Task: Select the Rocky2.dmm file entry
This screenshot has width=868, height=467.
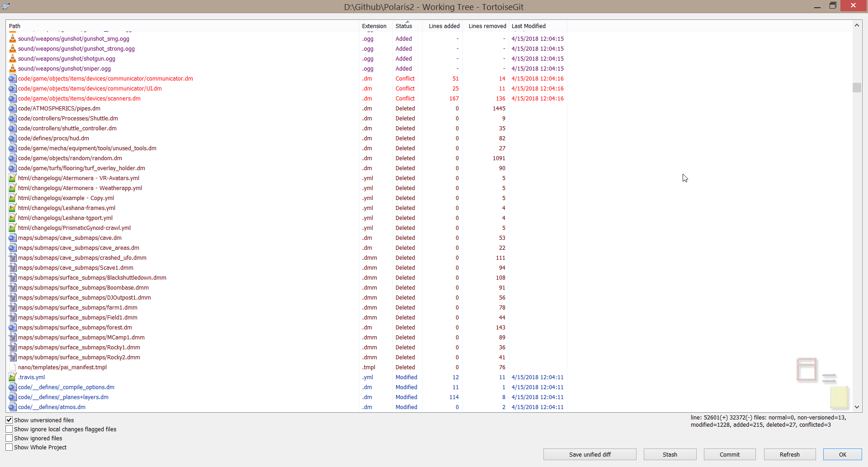Action: coord(288,357)
